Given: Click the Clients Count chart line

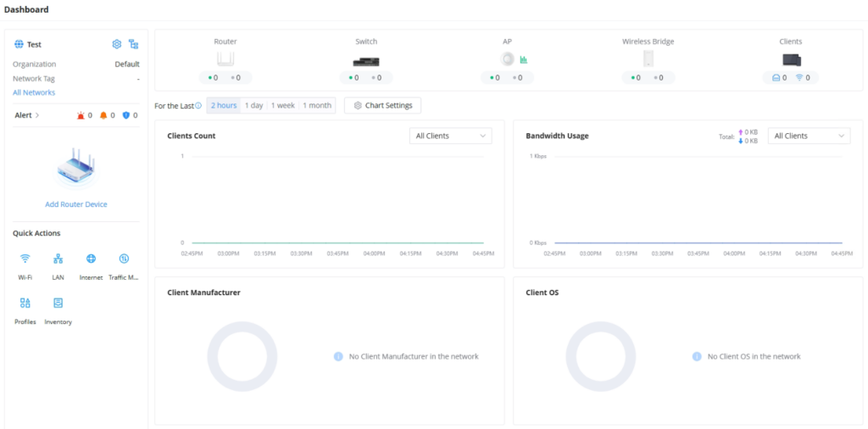Looking at the screenshot, I should click(x=337, y=243).
